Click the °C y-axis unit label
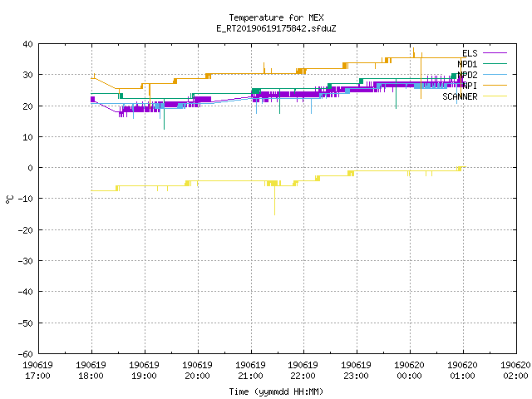 pos(10,199)
